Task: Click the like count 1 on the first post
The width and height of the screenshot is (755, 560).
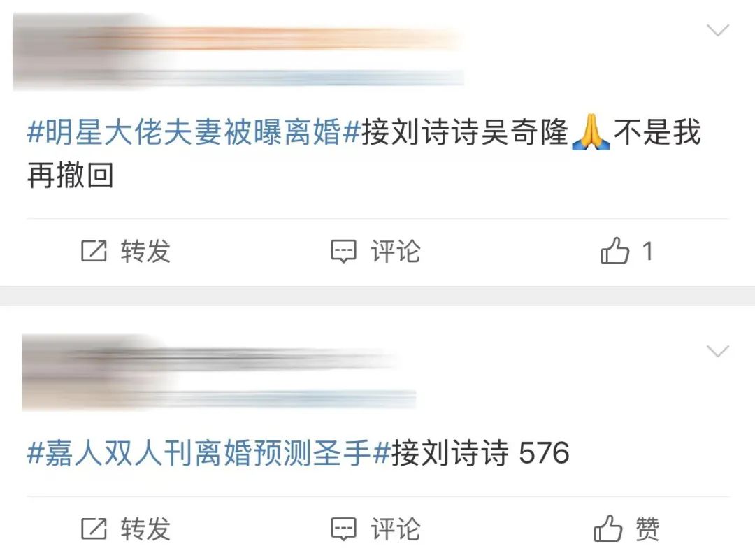Action: tap(647, 252)
